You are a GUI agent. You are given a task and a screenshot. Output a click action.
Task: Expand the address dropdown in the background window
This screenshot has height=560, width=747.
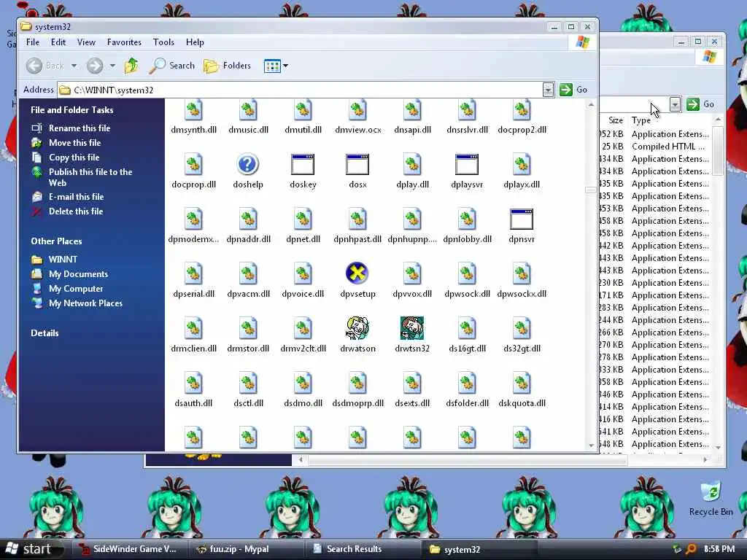coord(675,104)
